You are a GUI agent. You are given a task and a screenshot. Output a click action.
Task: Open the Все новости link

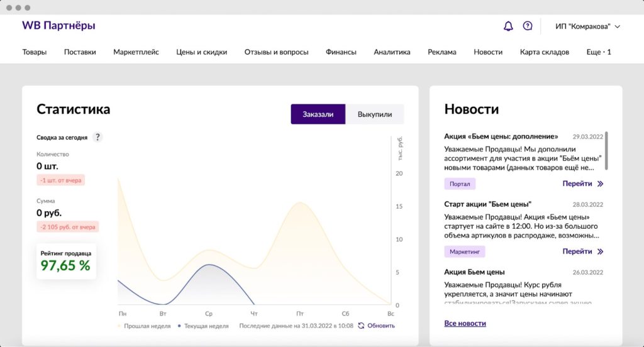click(x=465, y=323)
